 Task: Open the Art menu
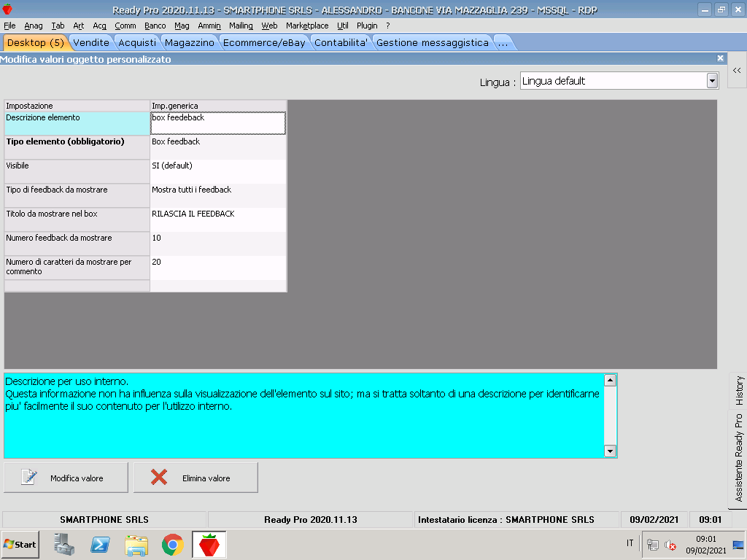[x=78, y=26]
